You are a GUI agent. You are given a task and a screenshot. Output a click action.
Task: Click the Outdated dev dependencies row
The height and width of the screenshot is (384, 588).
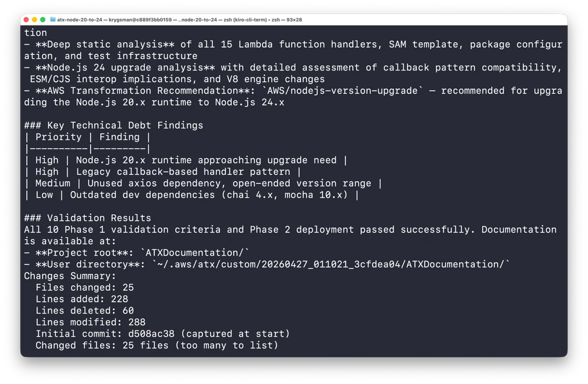click(x=191, y=195)
